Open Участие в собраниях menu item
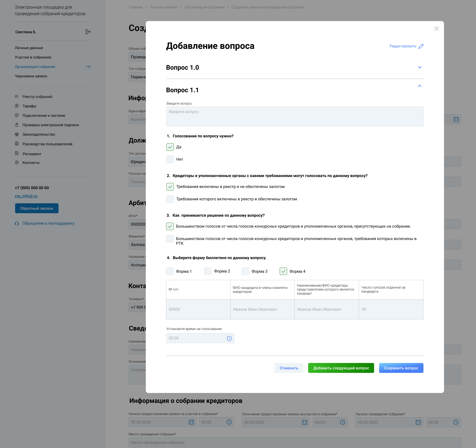Image resolution: width=476 pixels, height=448 pixels. click(33, 57)
